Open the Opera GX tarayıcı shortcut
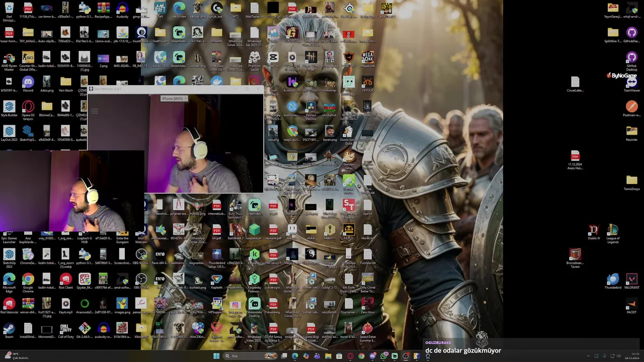 (28, 110)
